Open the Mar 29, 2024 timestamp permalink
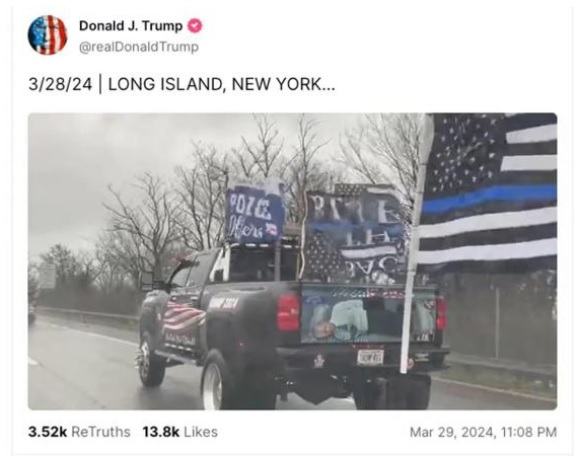 pos(483,432)
